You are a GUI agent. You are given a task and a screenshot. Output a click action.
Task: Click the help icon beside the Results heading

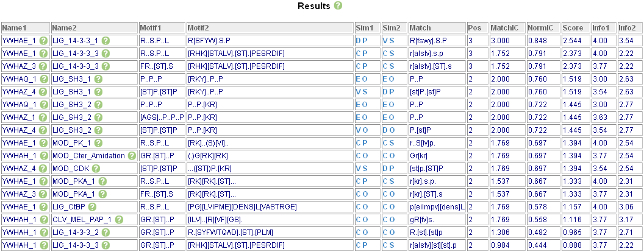338,5
